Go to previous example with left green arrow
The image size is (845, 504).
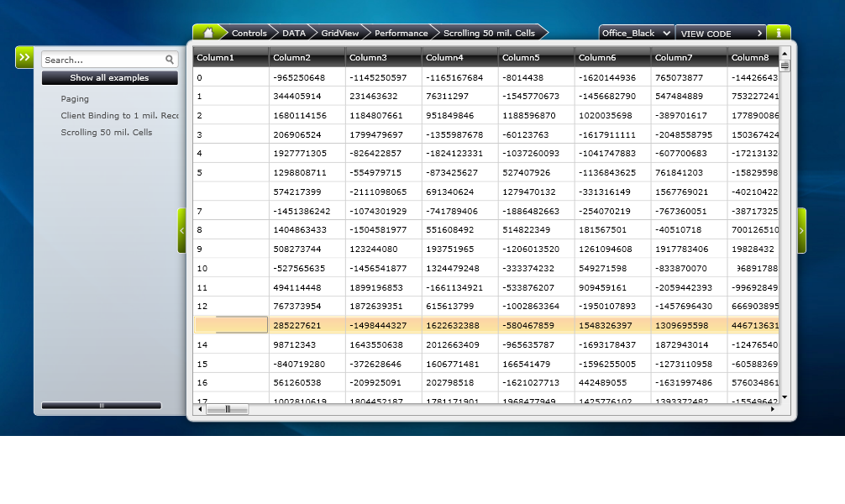[181, 231]
